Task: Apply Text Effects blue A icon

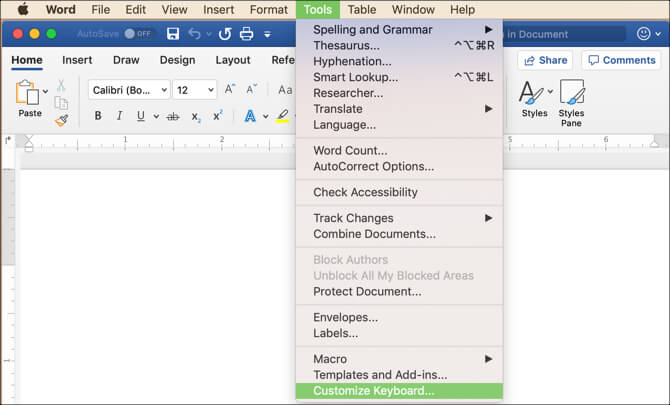Action: coord(250,116)
